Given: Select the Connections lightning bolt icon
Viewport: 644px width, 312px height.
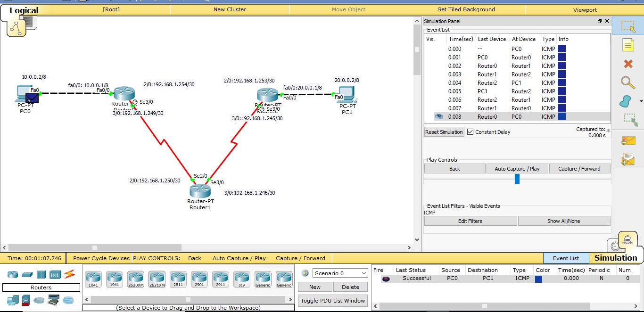Looking at the screenshot, I should pyautogui.click(x=69, y=274).
